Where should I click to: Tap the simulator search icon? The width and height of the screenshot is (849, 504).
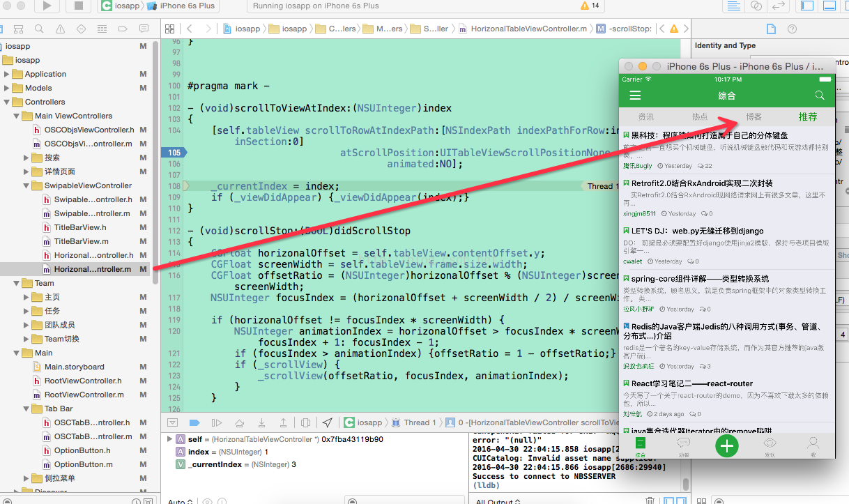(x=820, y=95)
